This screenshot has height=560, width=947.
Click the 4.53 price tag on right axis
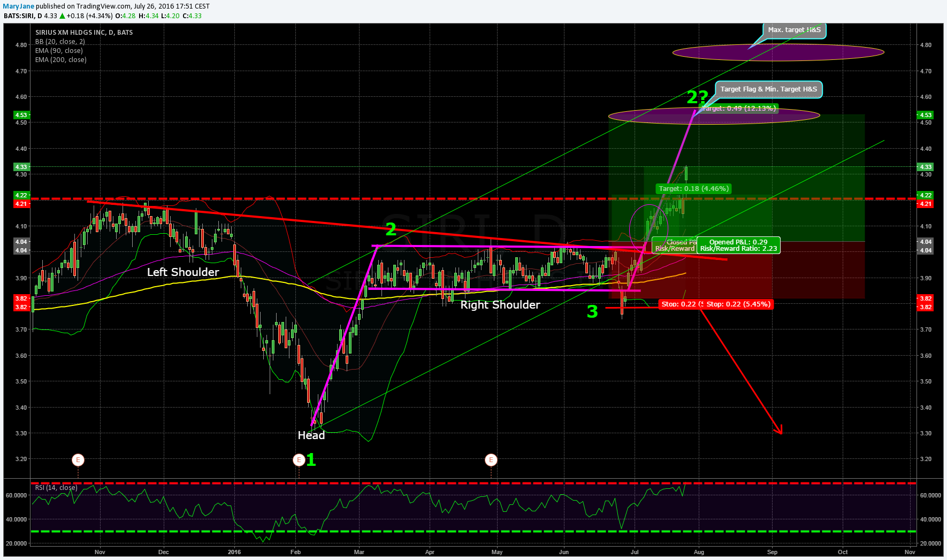click(x=926, y=115)
